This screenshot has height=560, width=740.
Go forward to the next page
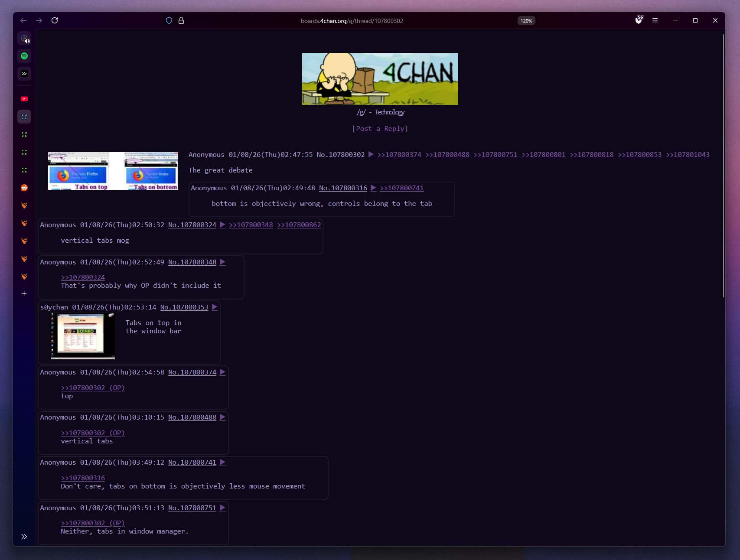pyautogui.click(x=39, y=20)
